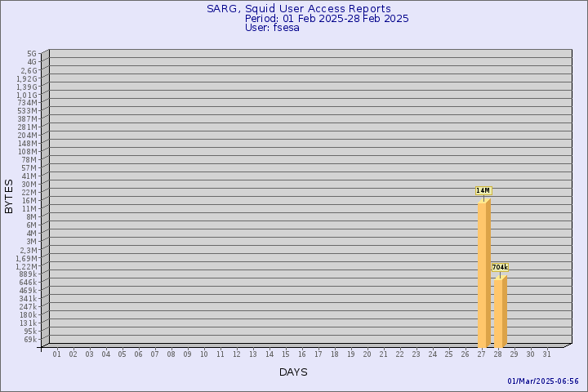Click the 1,01G tick on the bytes axis

(x=26, y=95)
